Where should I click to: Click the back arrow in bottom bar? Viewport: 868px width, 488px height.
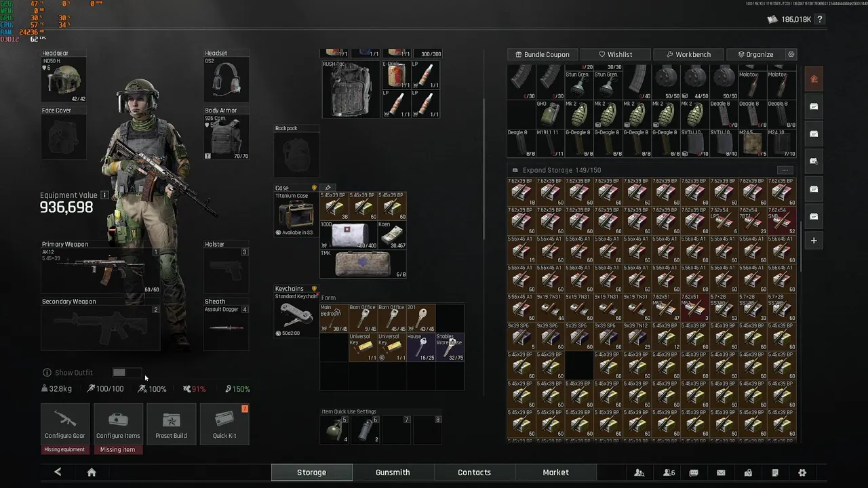pyautogui.click(x=58, y=472)
